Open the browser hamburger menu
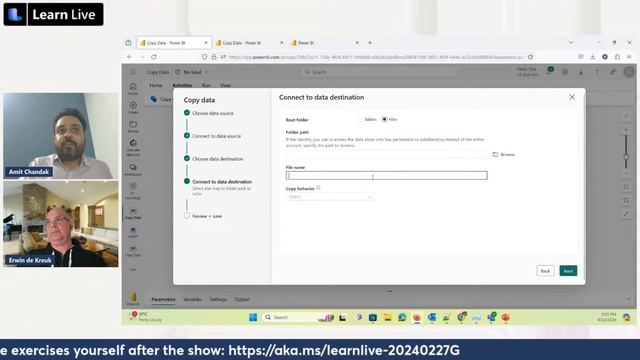Screen dimensions: 640x360 click(629, 57)
